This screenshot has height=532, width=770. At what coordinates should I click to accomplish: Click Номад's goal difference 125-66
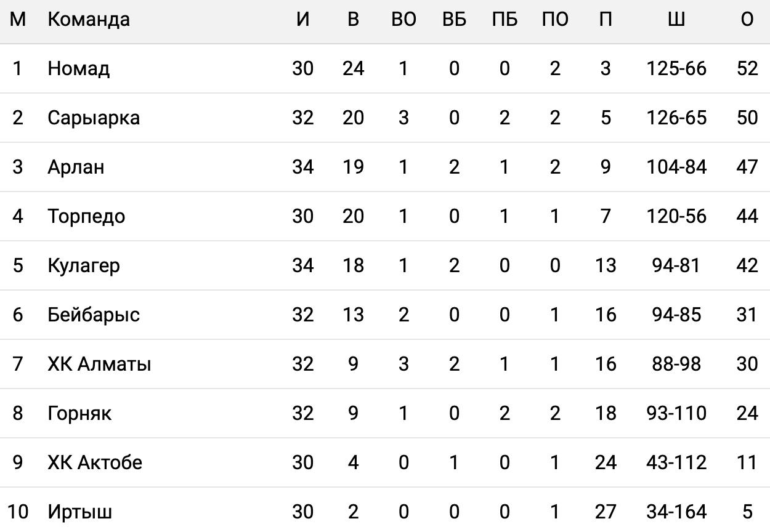pyautogui.click(x=676, y=68)
